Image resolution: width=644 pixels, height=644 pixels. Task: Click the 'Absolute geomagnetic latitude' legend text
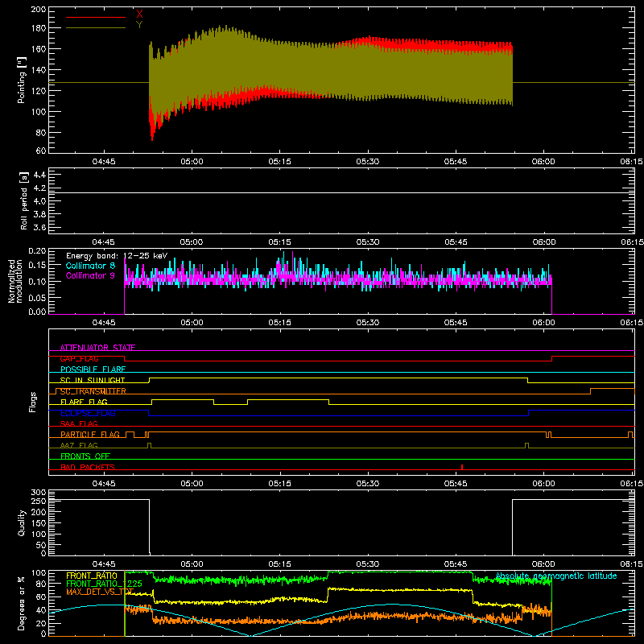[556, 576]
